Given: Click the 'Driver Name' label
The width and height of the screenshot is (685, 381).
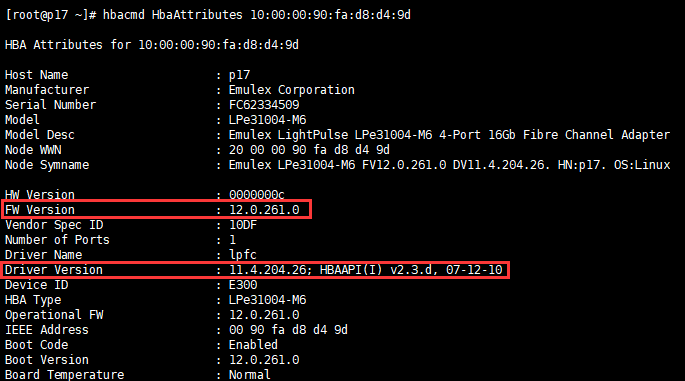Looking at the screenshot, I should tap(43, 255).
